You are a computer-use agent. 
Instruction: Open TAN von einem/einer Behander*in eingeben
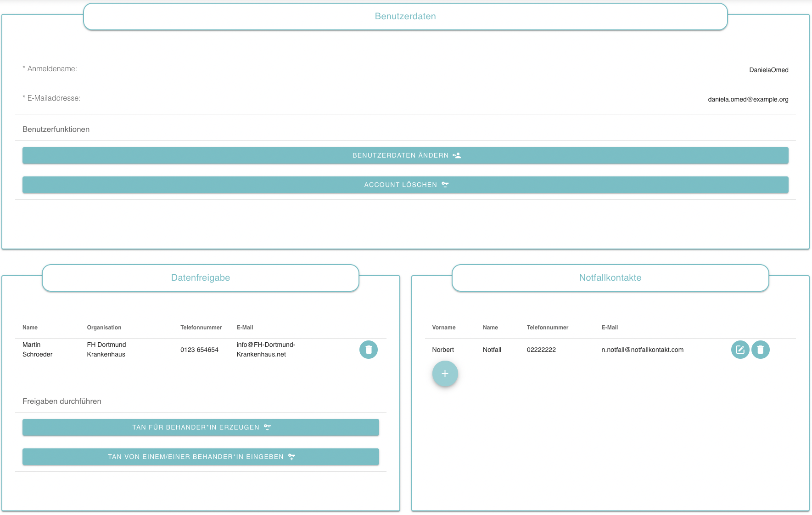pyautogui.click(x=201, y=457)
